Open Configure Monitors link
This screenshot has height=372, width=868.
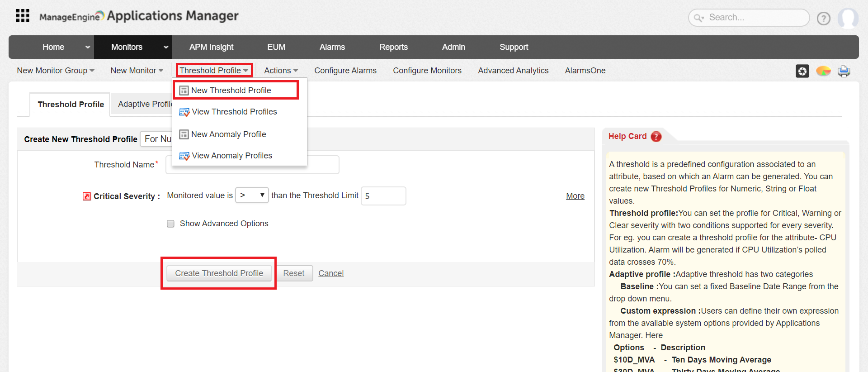click(x=427, y=71)
